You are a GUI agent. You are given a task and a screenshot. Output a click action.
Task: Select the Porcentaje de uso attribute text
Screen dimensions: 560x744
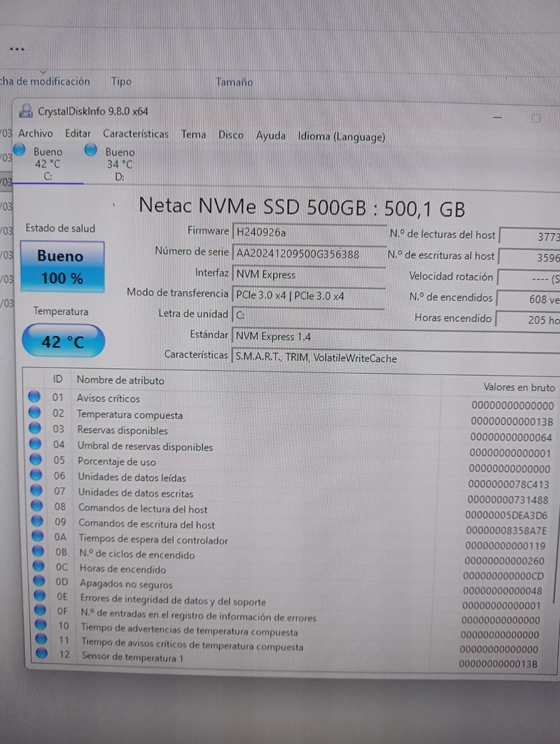117,461
